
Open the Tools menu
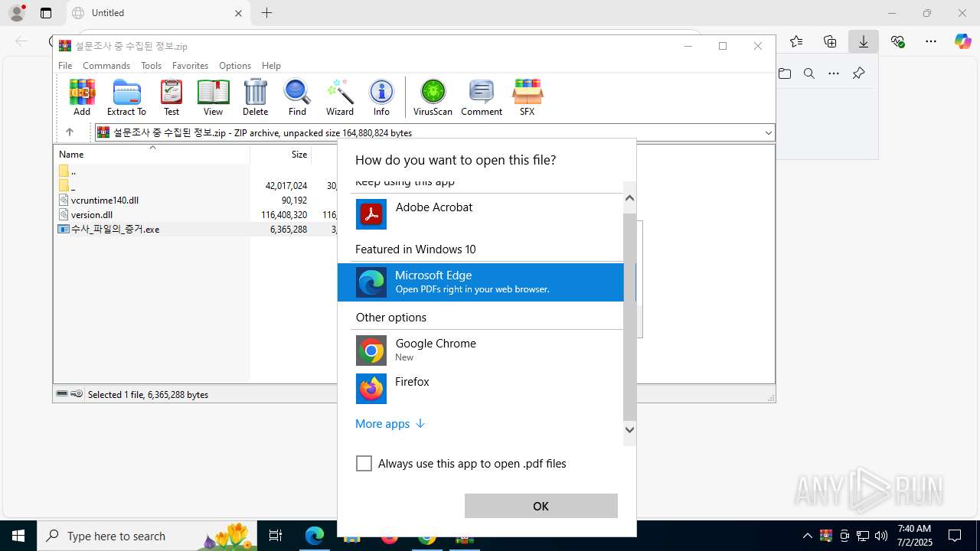151,66
